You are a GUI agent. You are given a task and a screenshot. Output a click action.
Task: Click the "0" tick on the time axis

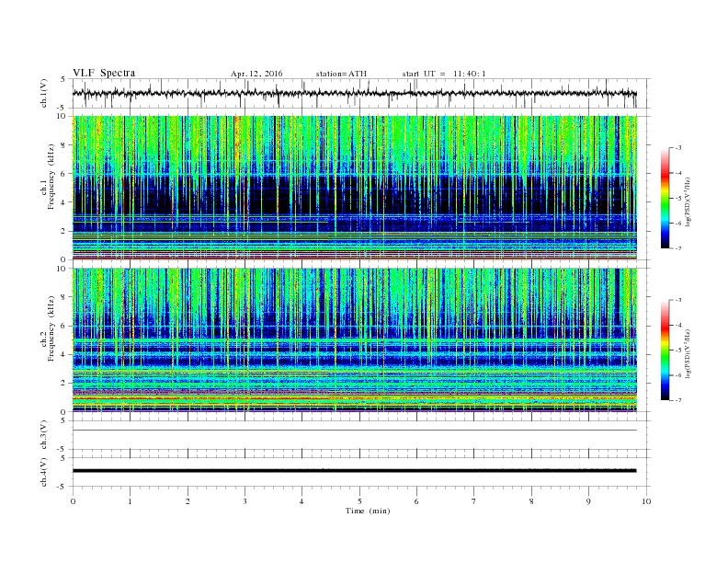(x=73, y=501)
